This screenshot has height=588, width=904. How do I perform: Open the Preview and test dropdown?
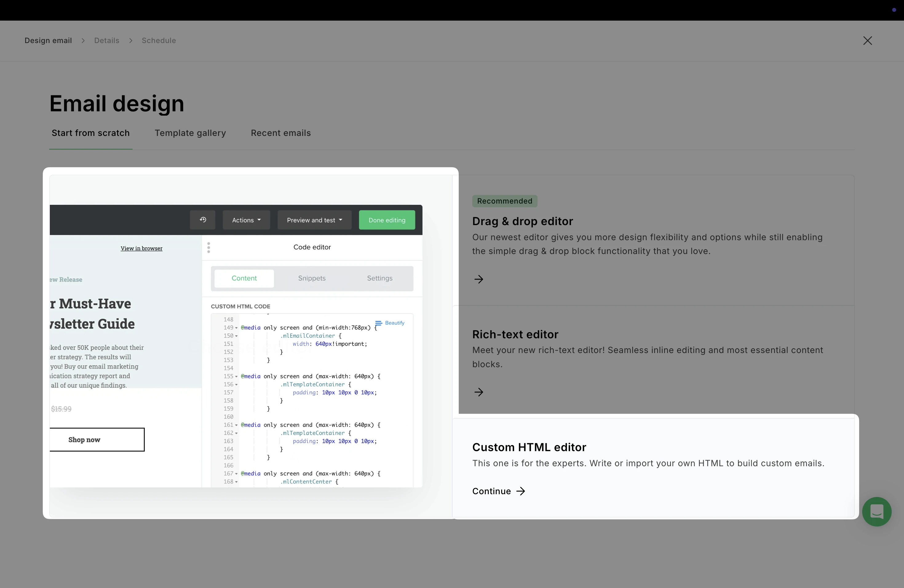[x=314, y=220]
